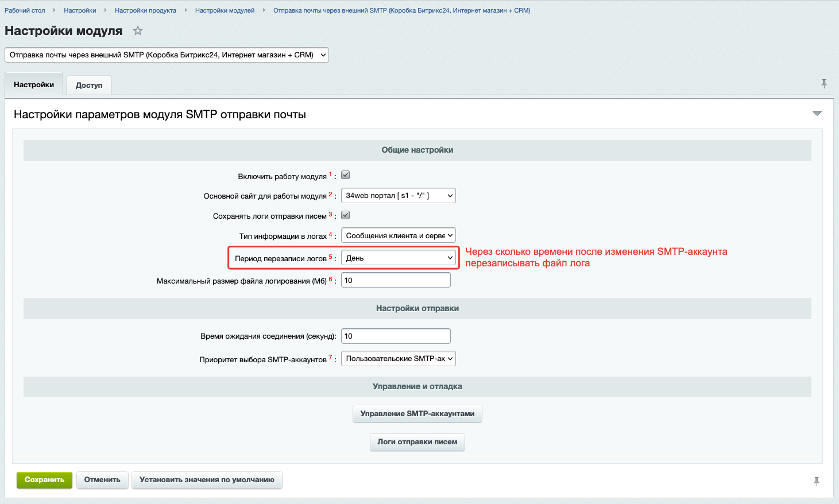The image size is (839, 504).
Task: Open 'Отправка почты через внешний SMTP' breadcrumb
Action: [401, 10]
